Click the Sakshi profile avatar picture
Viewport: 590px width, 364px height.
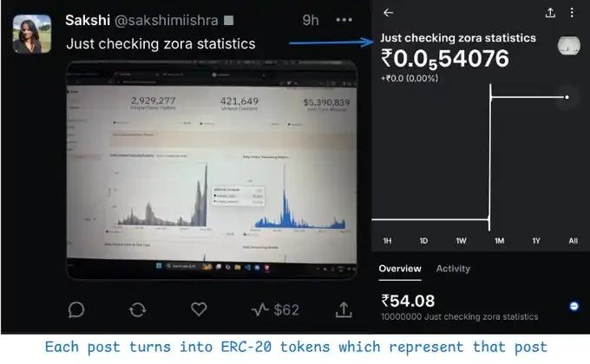31,33
